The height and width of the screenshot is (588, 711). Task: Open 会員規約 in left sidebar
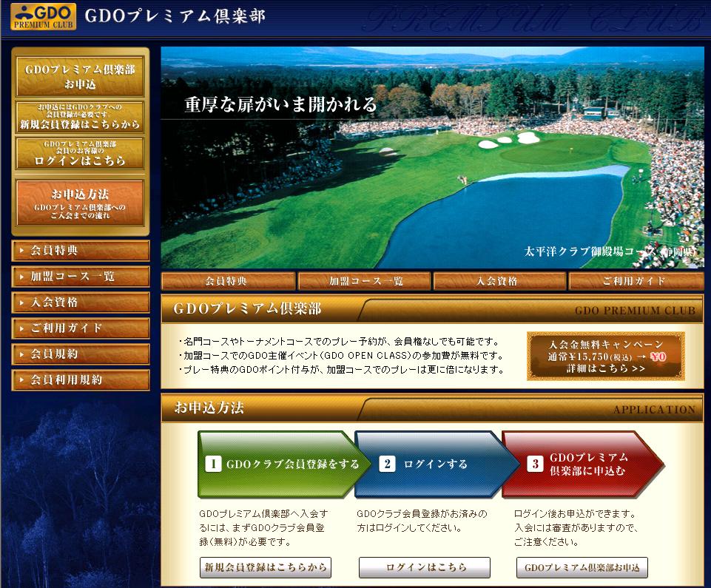tap(80, 354)
